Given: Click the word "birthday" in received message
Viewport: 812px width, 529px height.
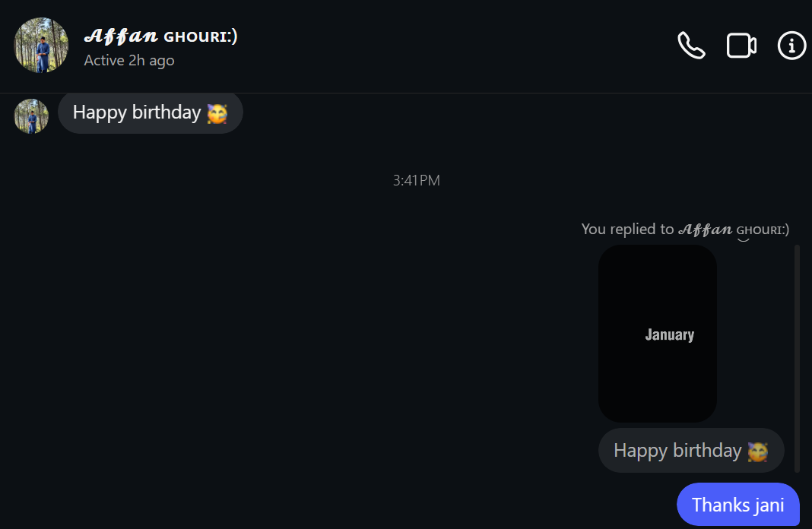Looking at the screenshot, I should pyautogui.click(x=167, y=113).
